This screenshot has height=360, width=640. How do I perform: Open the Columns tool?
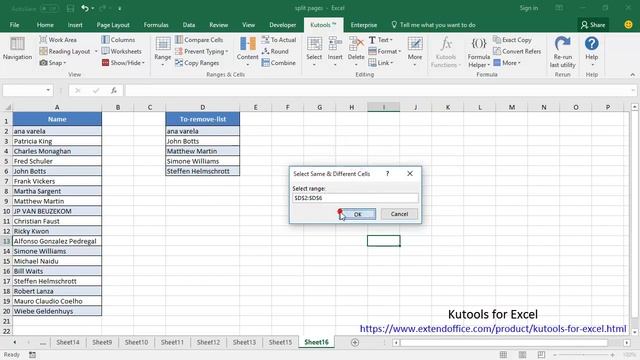click(118, 40)
